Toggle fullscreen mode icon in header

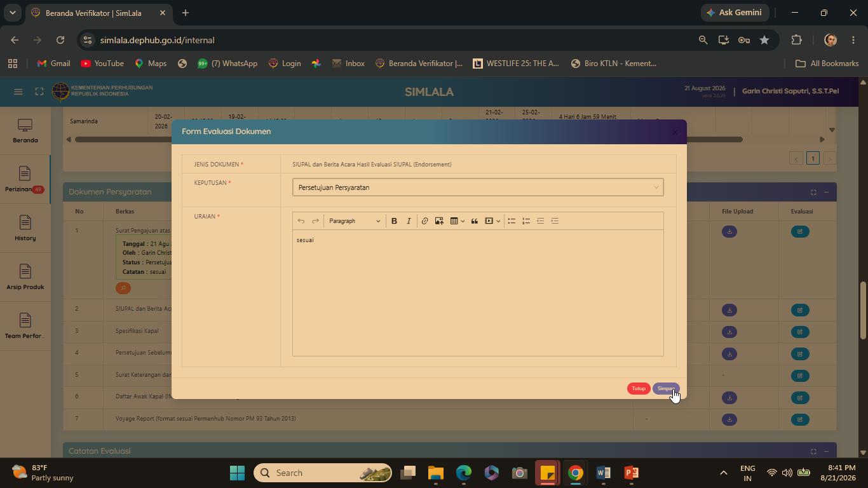tap(39, 91)
